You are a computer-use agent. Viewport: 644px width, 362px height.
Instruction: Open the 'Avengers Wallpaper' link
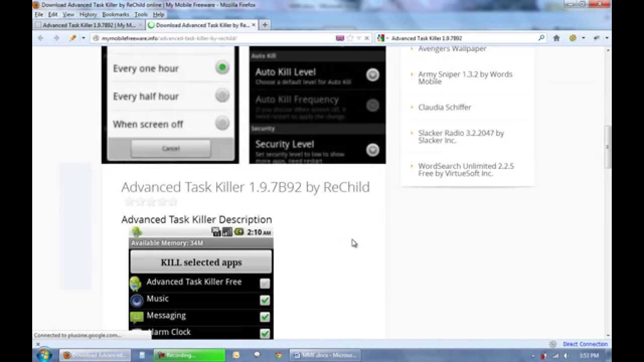pos(452,49)
